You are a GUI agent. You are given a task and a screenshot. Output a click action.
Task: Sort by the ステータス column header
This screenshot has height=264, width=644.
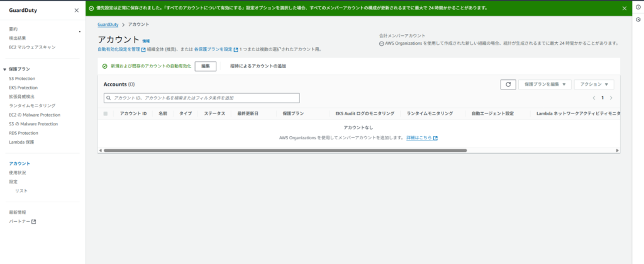[214, 113]
